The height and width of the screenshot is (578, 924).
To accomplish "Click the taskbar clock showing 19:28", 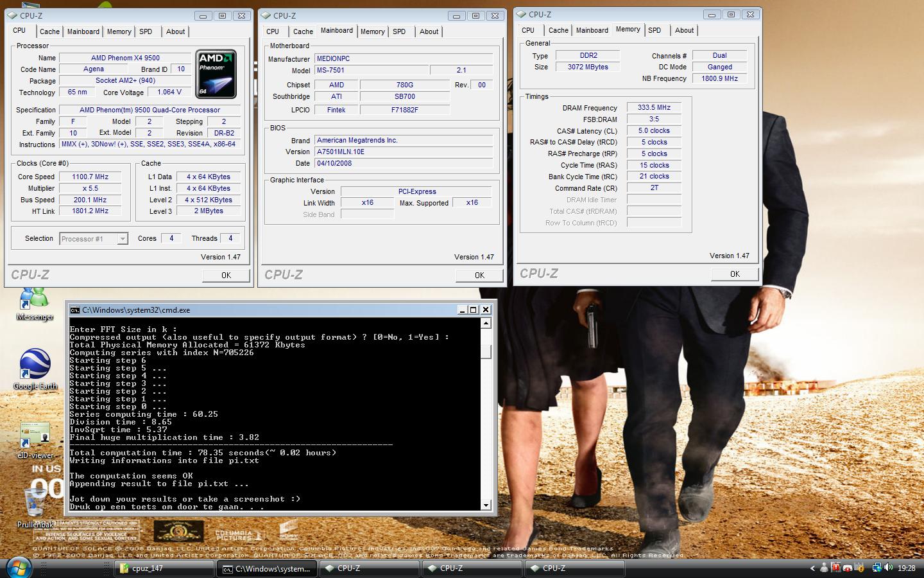I will pos(906,568).
